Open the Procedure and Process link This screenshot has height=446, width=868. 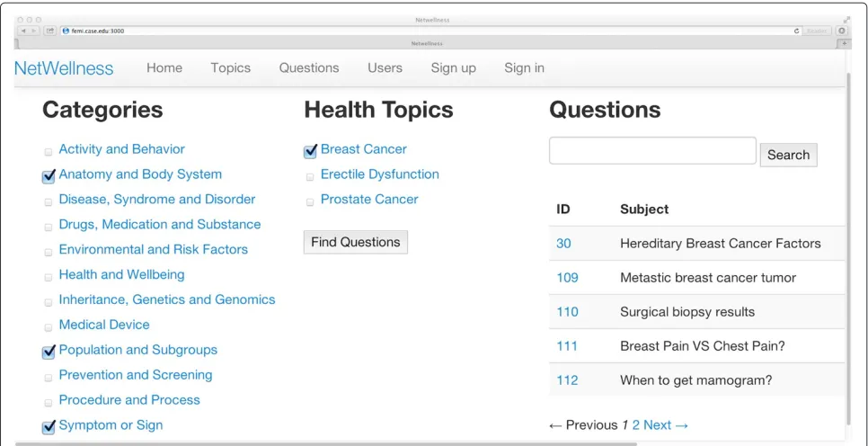click(x=129, y=399)
